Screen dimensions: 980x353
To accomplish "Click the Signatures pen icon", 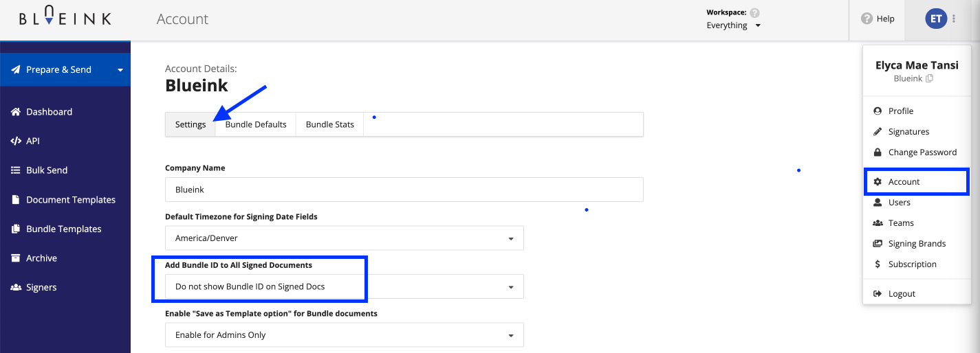I will pyautogui.click(x=878, y=131).
